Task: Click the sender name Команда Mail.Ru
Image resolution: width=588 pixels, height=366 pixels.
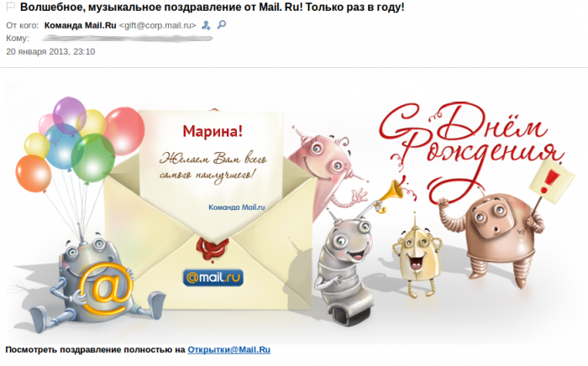Action: [x=81, y=25]
